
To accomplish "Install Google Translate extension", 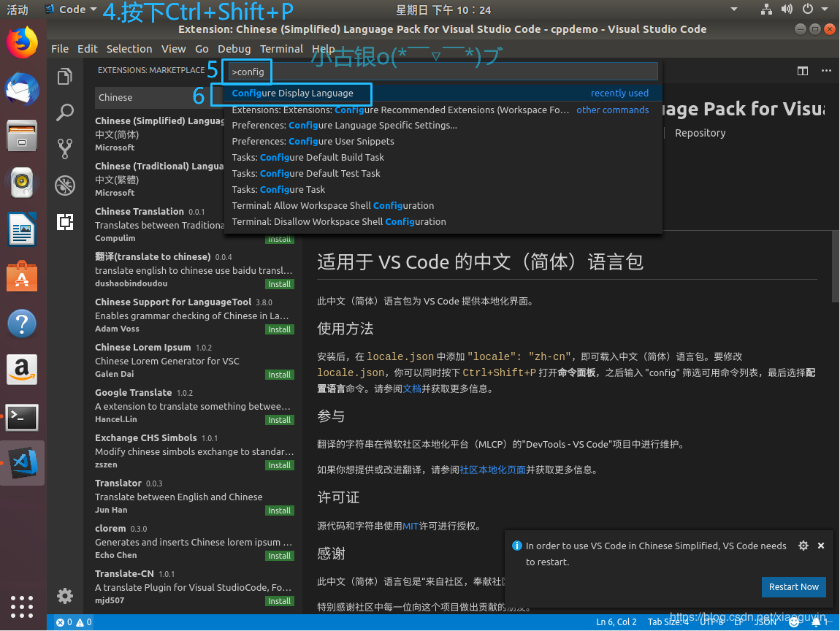I will click(x=280, y=420).
